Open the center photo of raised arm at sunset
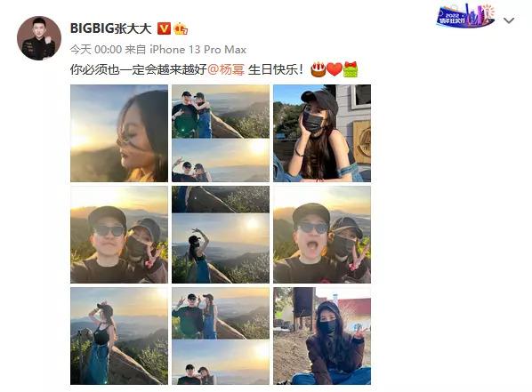Image resolution: width=532 pixels, height=392 pixels. (x=221, y=235)
